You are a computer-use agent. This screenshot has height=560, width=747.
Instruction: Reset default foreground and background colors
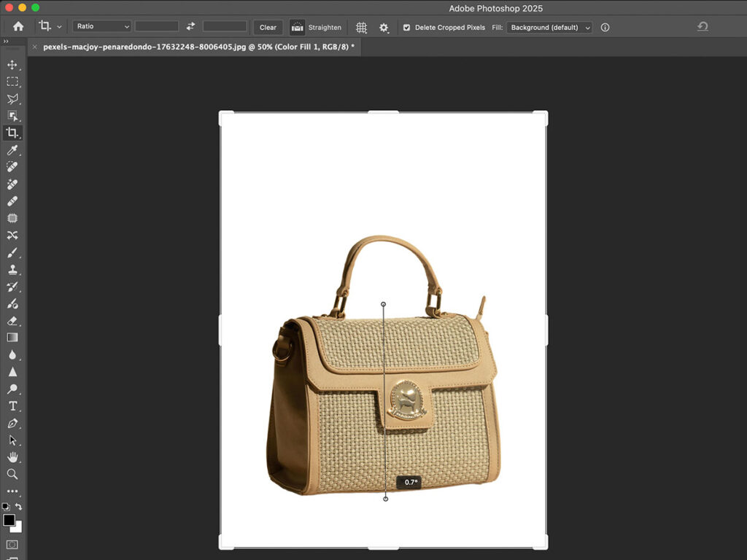coord(5,507)
